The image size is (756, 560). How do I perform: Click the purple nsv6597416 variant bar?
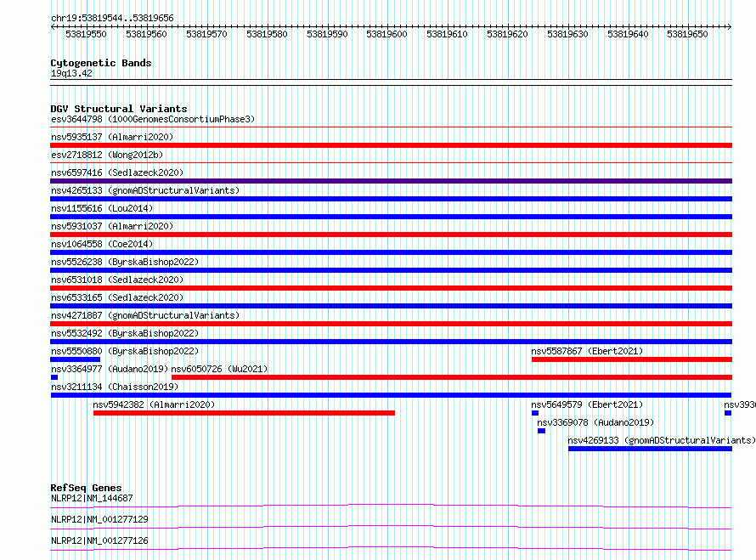pos(391,181)
